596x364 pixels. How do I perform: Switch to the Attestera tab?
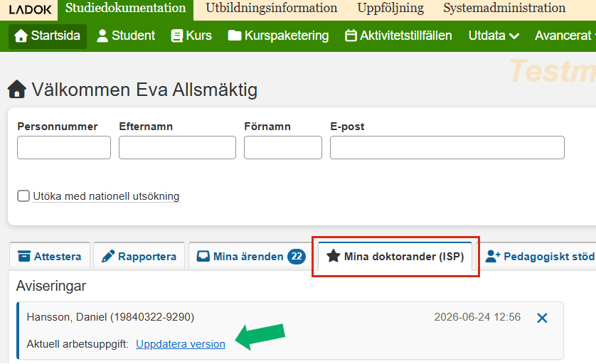pos(50,257)
